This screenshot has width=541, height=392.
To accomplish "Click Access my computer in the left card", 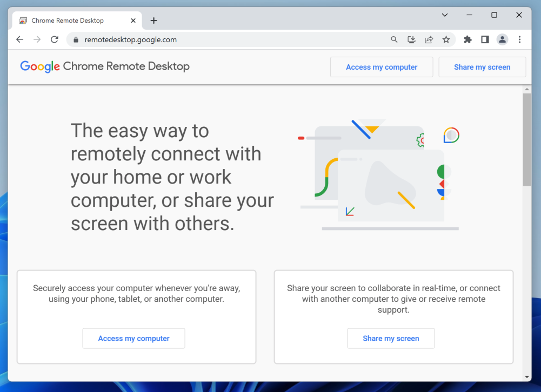I will pyautogui.click(x=133, y=338).
